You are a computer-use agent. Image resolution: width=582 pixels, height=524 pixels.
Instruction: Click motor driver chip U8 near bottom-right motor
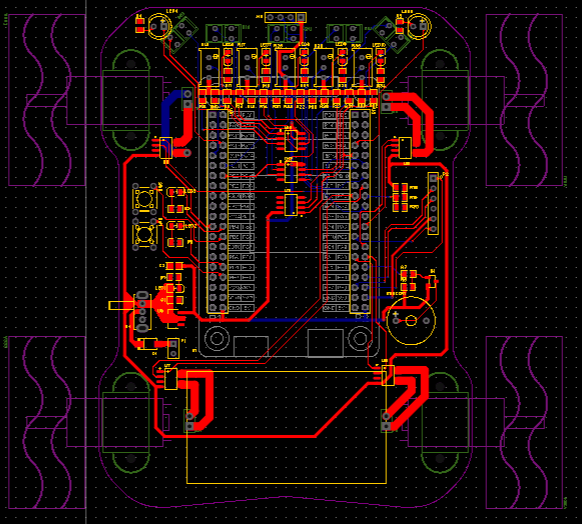coord(387,375)
